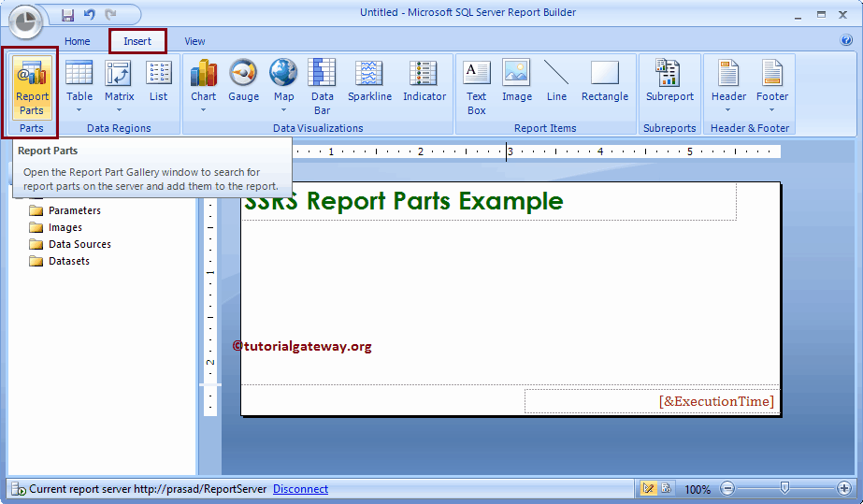The width and height of the screenshot is (863, 504).
Task: Select the [&ExecutionTime] text box
Action: pos(651,401)
